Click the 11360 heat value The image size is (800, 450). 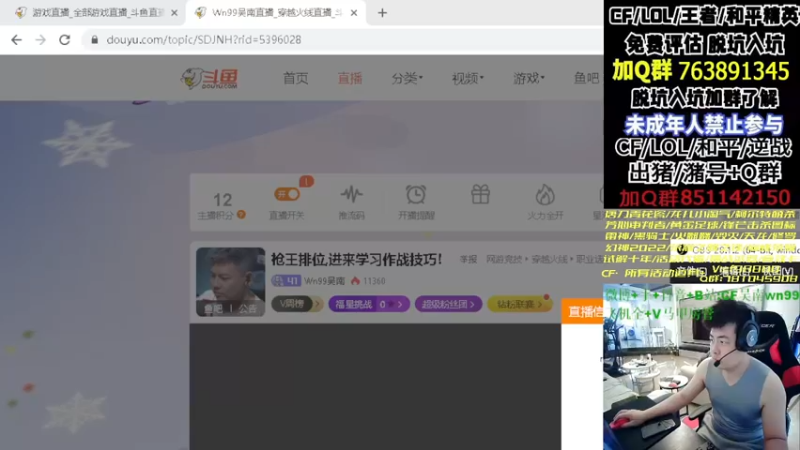pos(374,281)
